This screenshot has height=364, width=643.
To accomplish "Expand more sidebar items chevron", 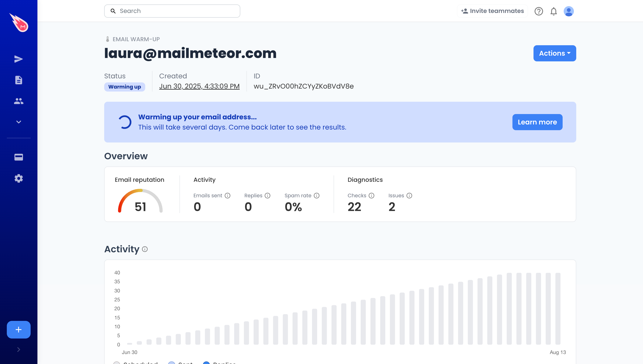I will click(x=18, y=122).
